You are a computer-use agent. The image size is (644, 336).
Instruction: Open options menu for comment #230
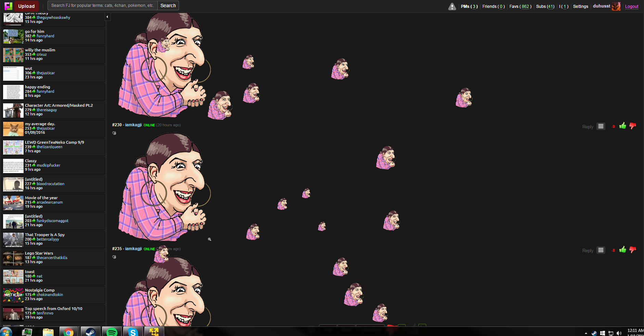[601, 126]
